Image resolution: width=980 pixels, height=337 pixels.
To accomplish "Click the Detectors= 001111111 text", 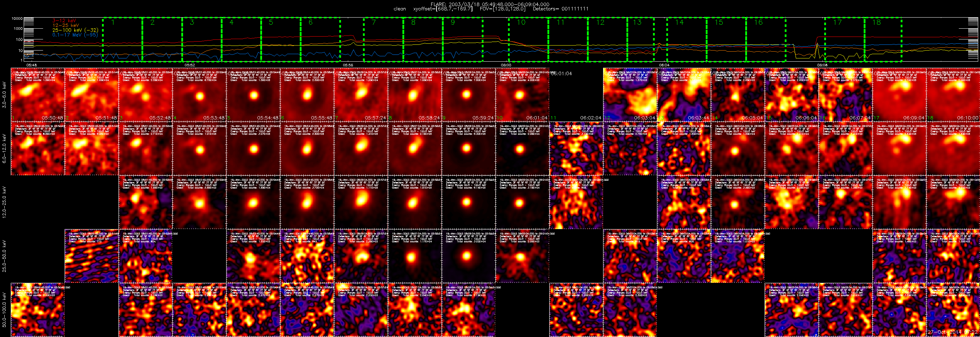I will [x=560, y=9].
